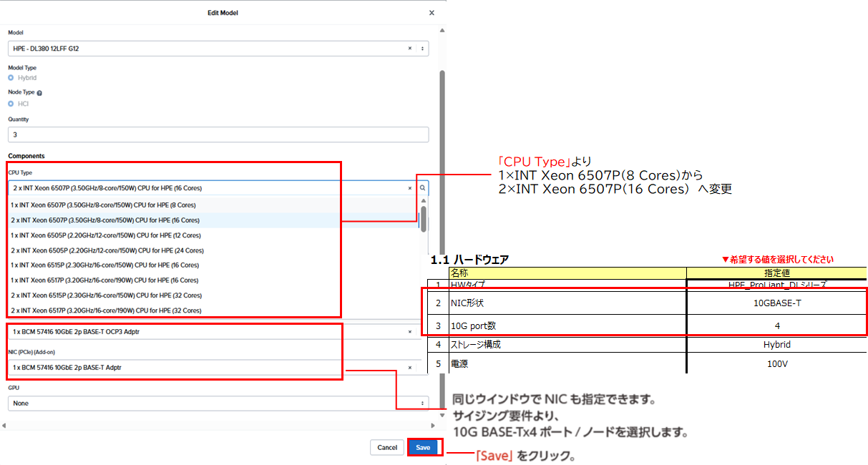Viewport: 868px width, 465px height.
Task: Clear the selected HPE DL380 model
Action: (410, 49)
